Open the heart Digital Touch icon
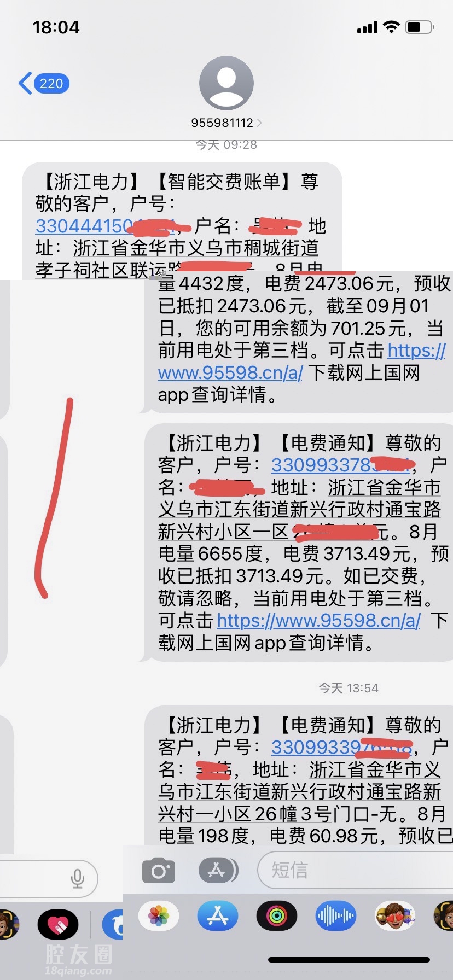Screen dimensions: 453x980 click(58, 924)
